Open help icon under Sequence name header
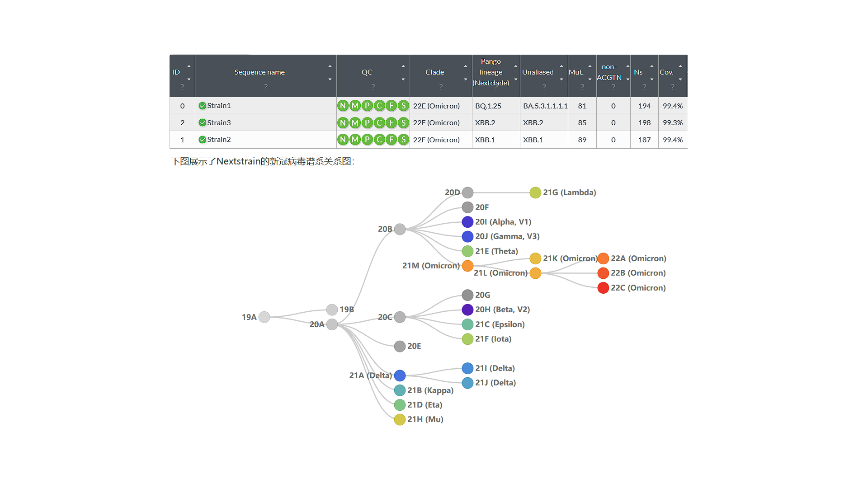The width and height of the screenshot is (868, 488). click(266, 87)
